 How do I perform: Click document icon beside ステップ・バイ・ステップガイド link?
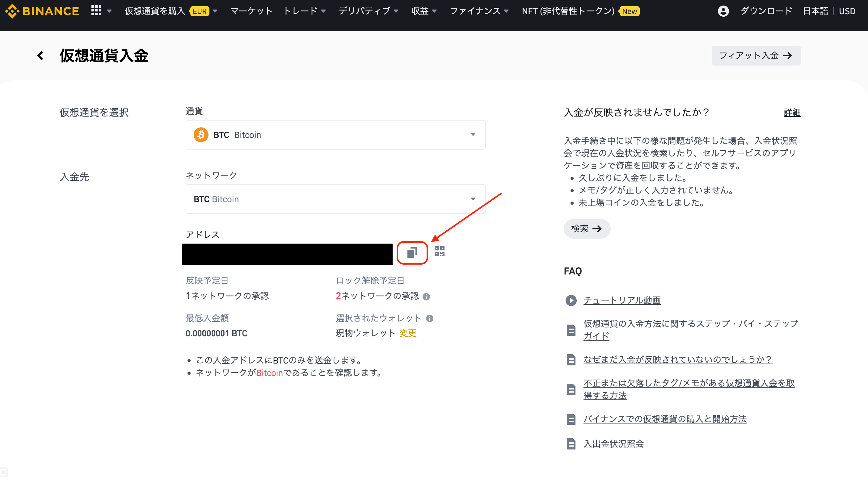[571, 330]
